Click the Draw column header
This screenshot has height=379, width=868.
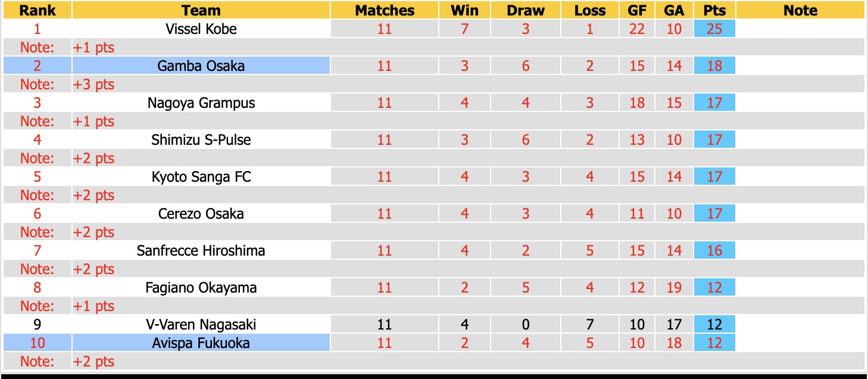click(x=526, y=10)
